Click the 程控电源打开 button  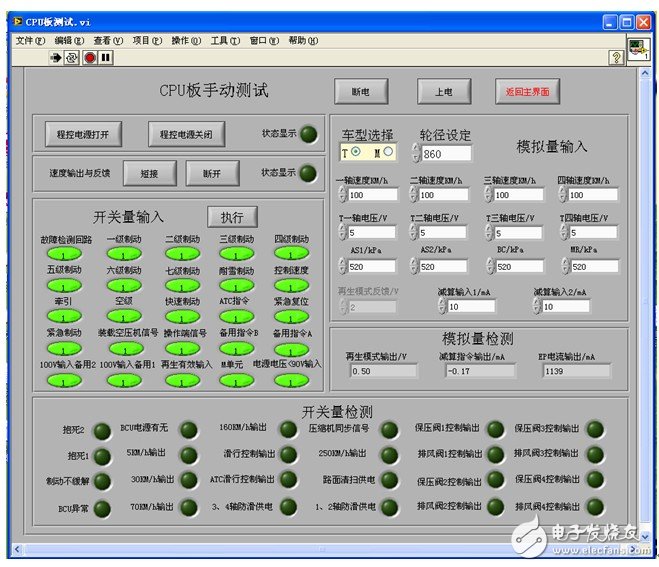(x=83, y=133)
